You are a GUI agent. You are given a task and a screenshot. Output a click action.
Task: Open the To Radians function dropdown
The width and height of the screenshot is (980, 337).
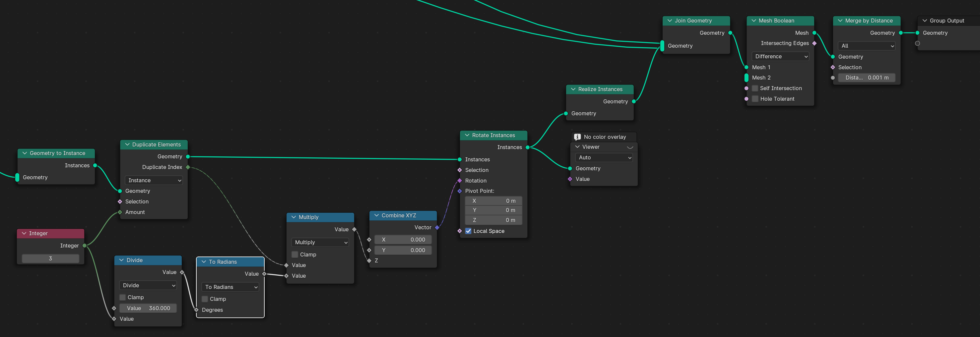[x=230, y=287]
